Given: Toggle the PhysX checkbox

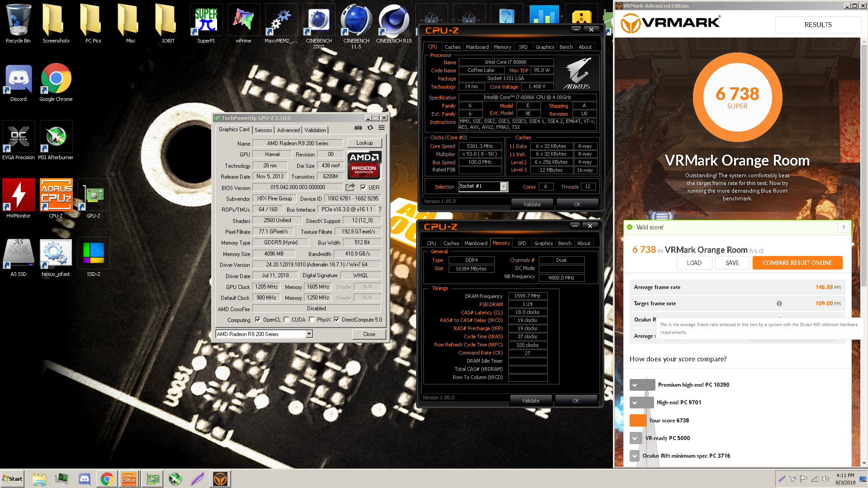Looking at the screenshot, I should point(312,319).
